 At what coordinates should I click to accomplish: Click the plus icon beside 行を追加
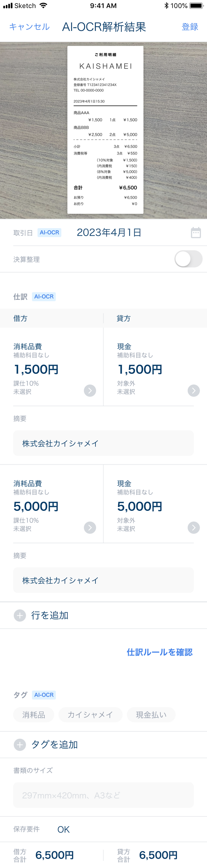20,615
